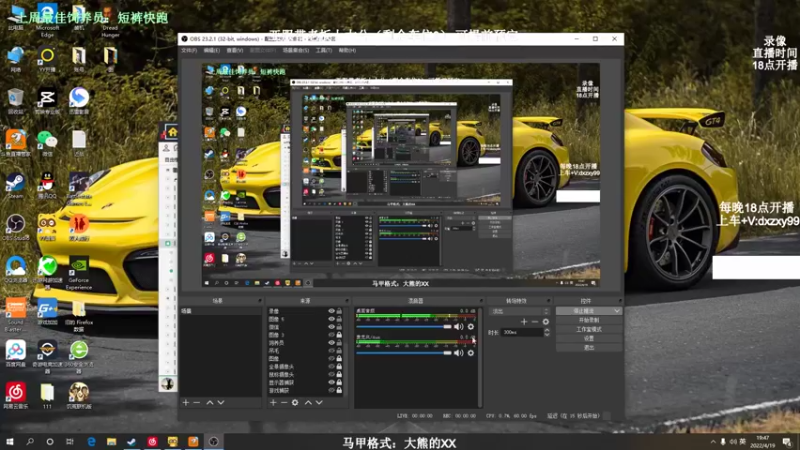Show hidden system tray icons chevron
The width and height of the screenshot is (800, 450).
[713, 442]
